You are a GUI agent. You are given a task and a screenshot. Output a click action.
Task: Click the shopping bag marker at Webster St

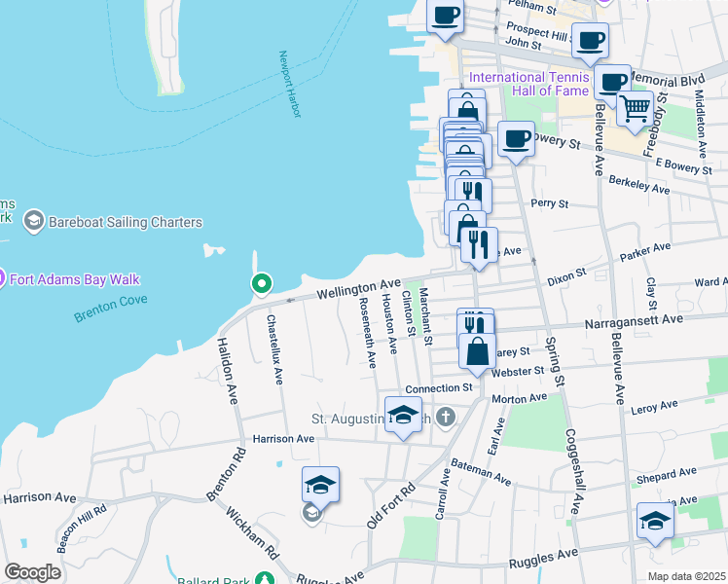(477, 352)
